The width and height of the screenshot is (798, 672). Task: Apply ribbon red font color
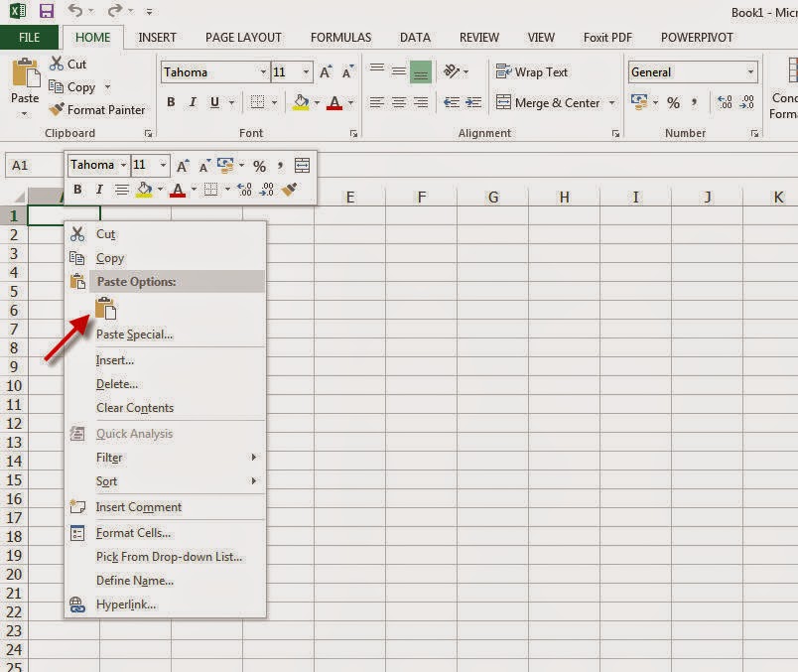(x=334, y=102)
